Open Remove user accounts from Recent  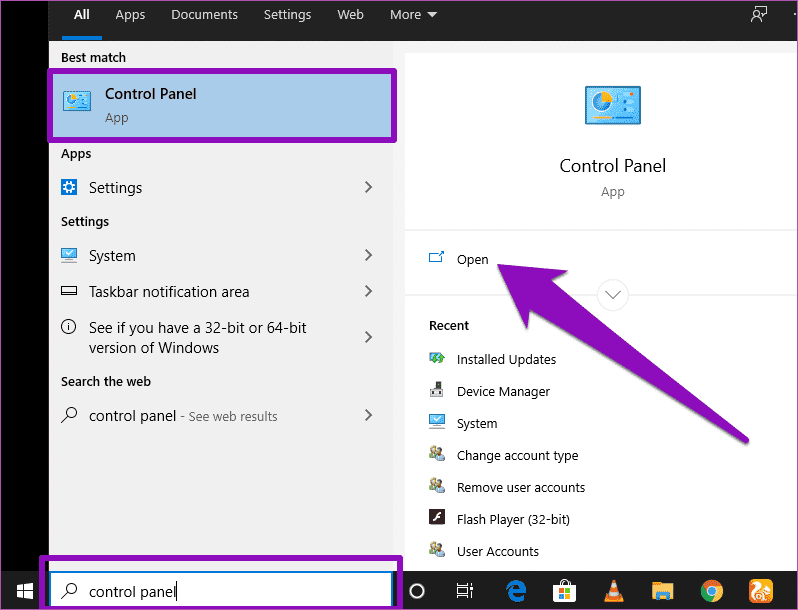[x=521, y=487]
